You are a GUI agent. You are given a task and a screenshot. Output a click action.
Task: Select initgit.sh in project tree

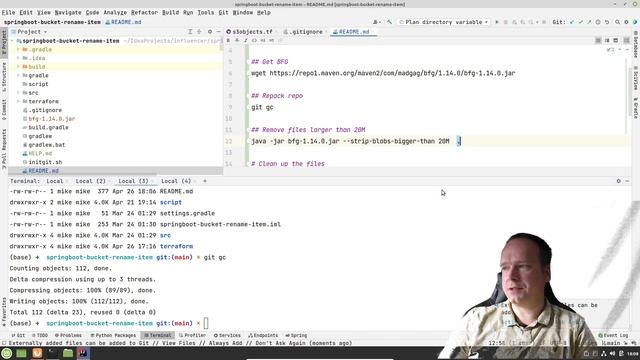point(45,162)
